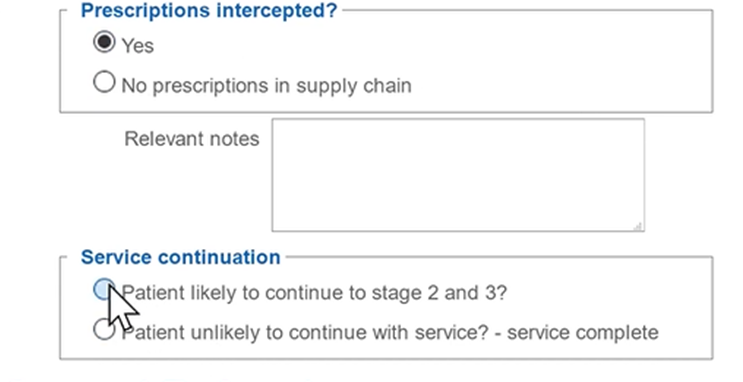Click the No prescriptions in supply chain label
The height and width of the screenshot is (382, 743).
267,86
